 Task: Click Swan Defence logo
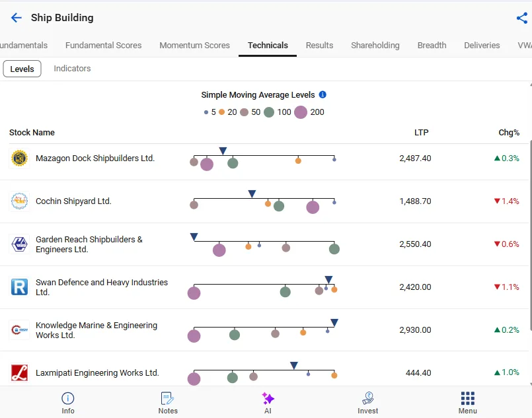coord(19,287)
